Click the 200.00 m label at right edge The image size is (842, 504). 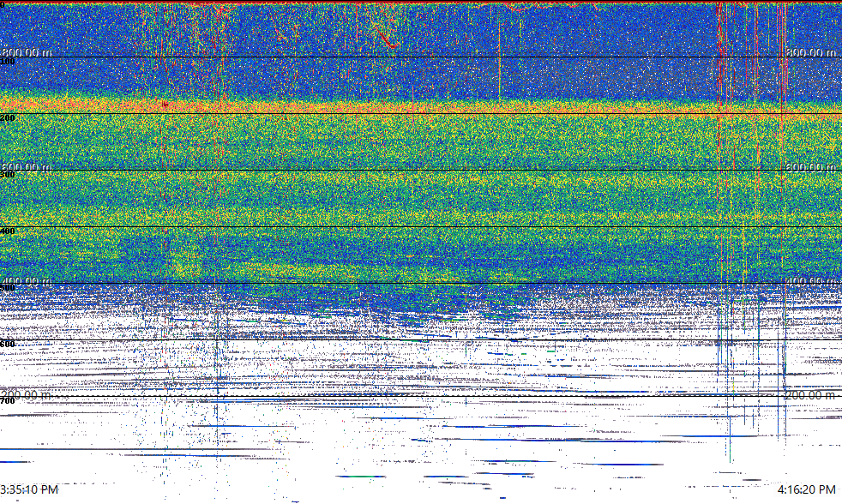(811, 395)
